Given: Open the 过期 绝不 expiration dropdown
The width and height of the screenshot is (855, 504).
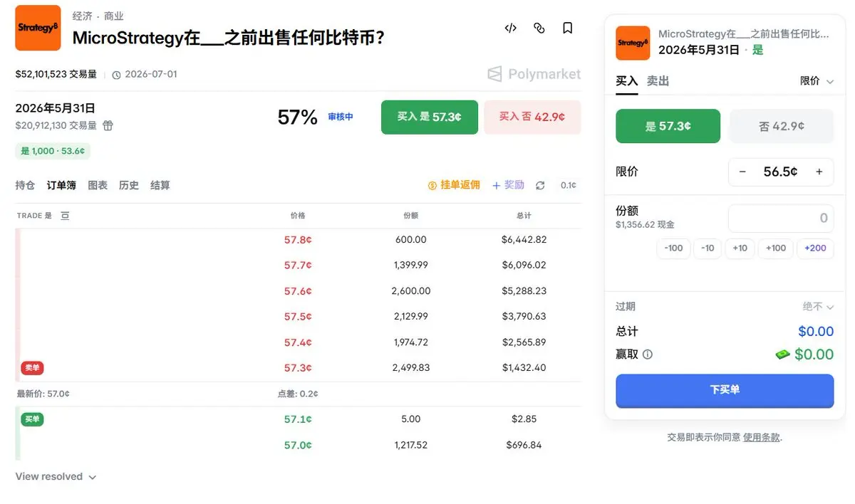Looking at the screenshot, I should (818, 307).
